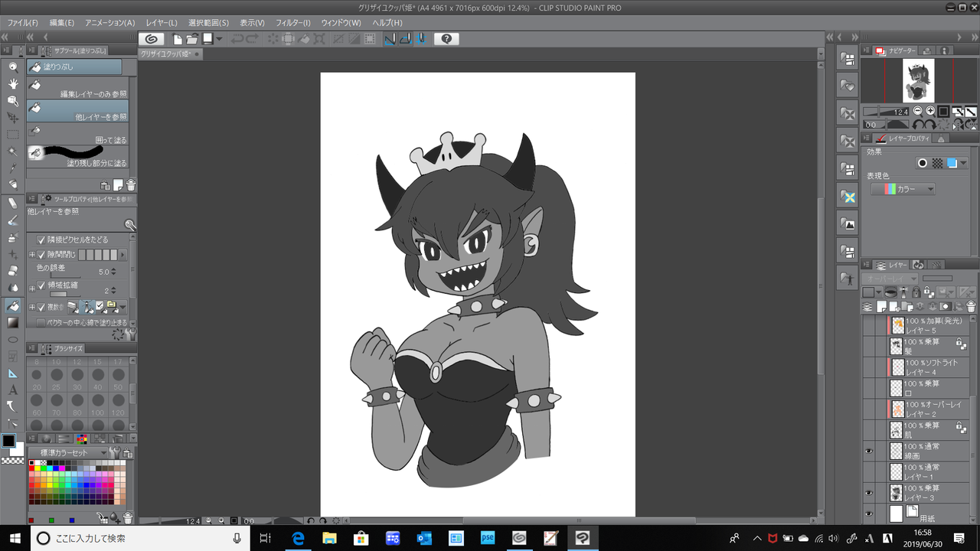Image resolution: width=980 pixels, height=551 pixels.
Task: Click the Navigator canvas thumbnail
Action: tap(917, 80)
